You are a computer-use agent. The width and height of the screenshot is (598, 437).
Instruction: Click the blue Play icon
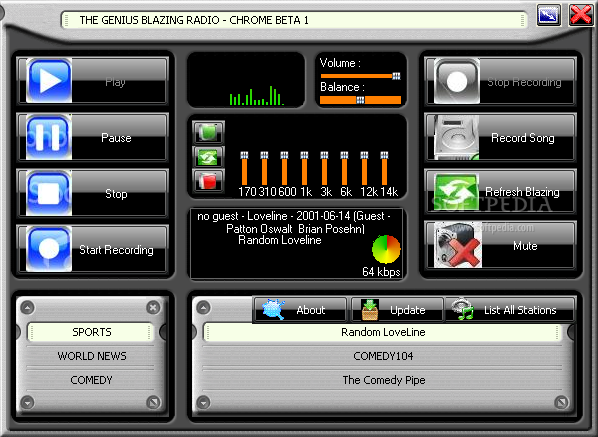click(49, 80)
